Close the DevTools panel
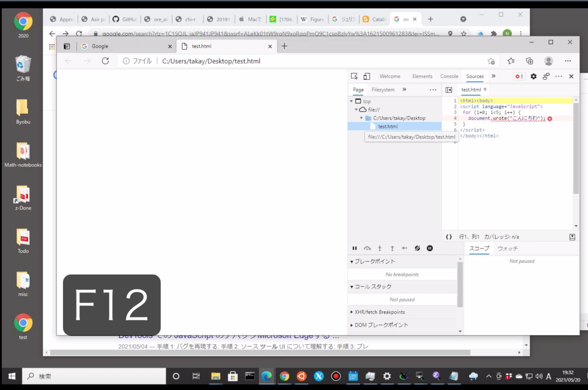 click(571, 76)
